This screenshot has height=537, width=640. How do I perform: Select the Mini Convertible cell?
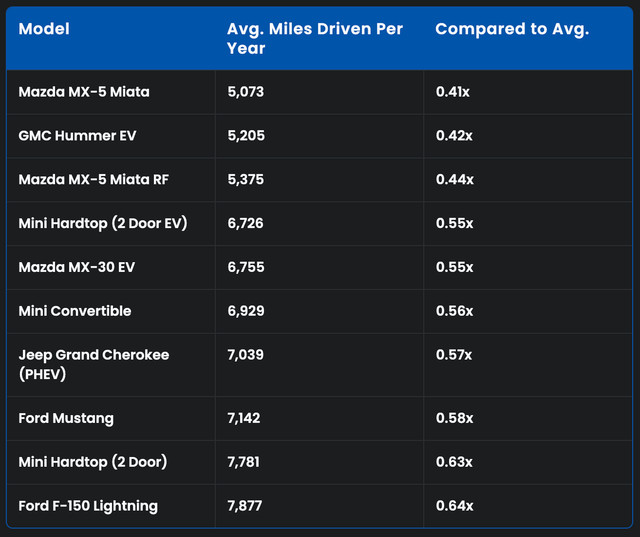coord(75,311)
